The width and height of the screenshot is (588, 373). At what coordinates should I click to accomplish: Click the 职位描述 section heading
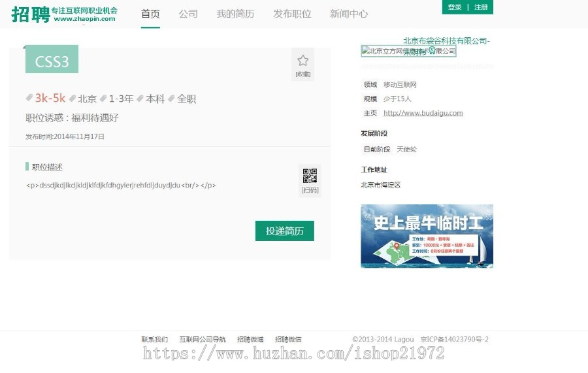click(47, 167)
